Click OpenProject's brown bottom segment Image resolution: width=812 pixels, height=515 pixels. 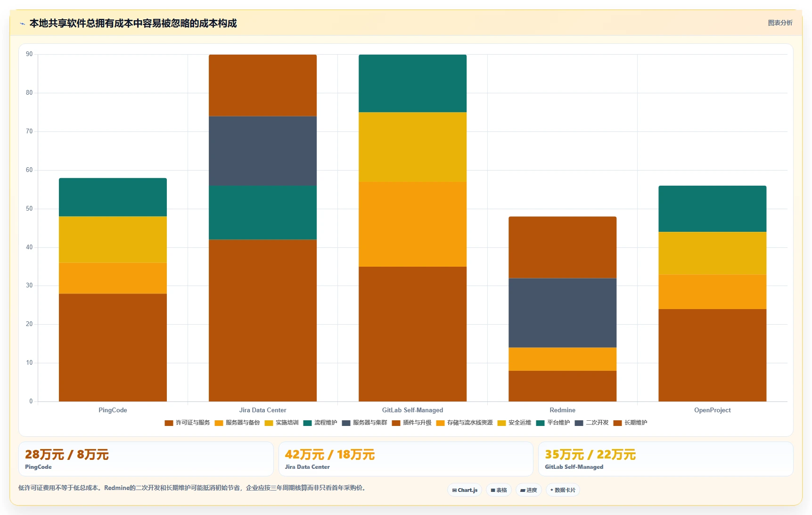tap(712, 355)
